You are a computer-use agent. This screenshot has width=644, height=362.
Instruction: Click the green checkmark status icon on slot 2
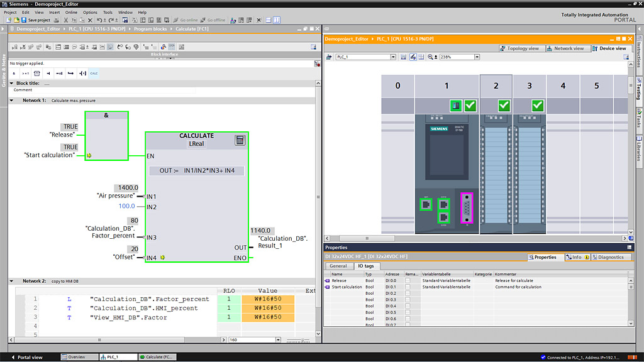(x=504, y=105)
